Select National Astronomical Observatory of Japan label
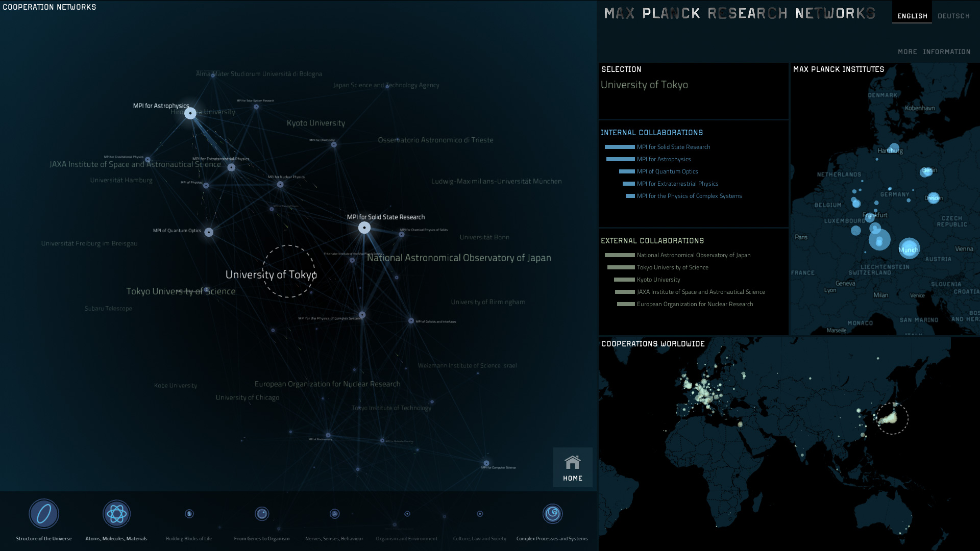 point(459,258)
